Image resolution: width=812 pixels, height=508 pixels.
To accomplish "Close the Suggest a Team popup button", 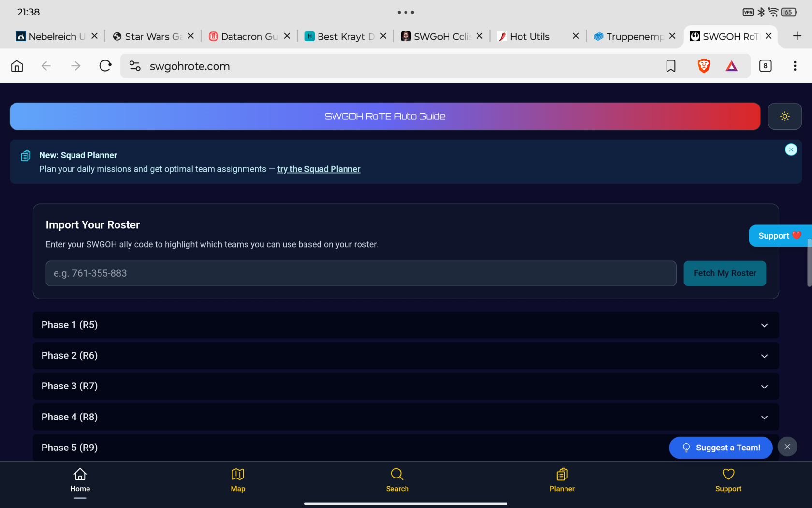I will pyautogui.click(x=787, y=447).
